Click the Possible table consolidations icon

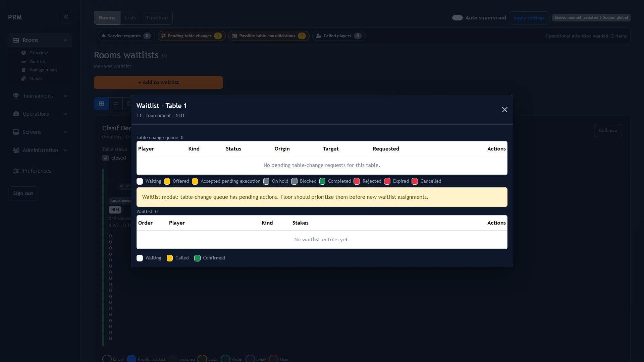tap(234, 36)
